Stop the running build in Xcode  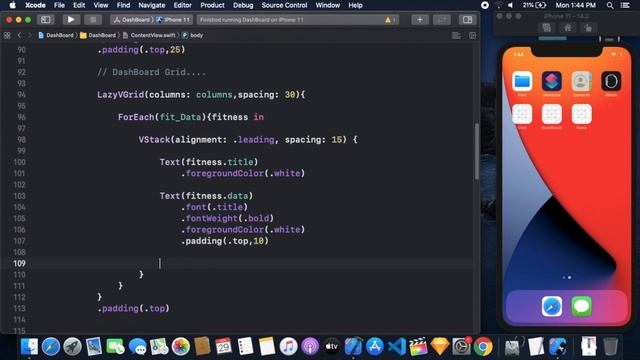pyautogui.click(x=93, y=20)
